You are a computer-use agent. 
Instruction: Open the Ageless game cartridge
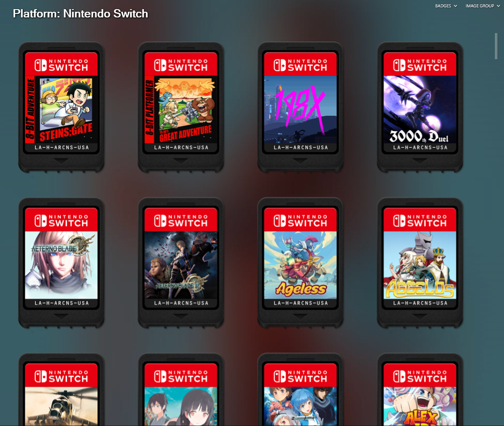(x=301, y=263)
